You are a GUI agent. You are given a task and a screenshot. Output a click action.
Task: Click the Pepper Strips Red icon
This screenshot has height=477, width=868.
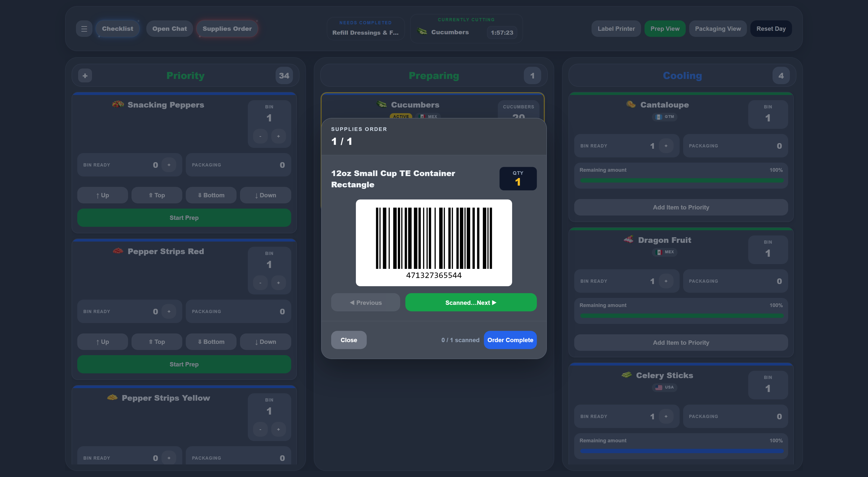coord(118,251)
